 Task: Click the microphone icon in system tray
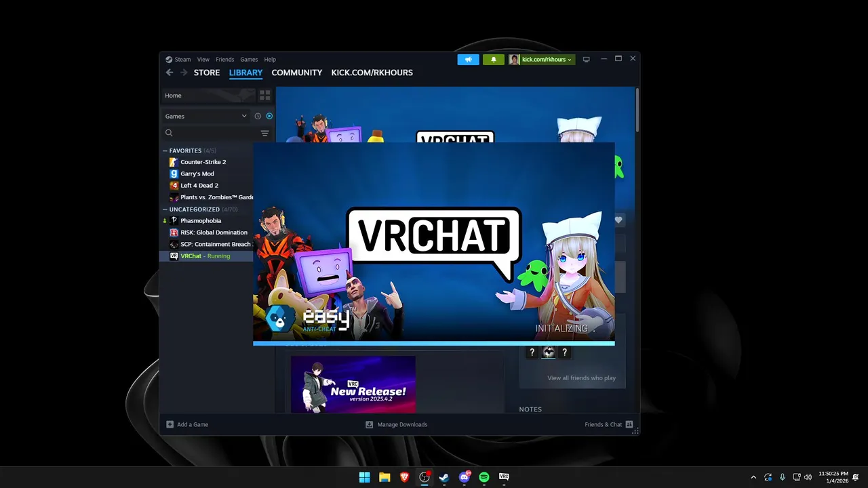(x=783, y=477)
